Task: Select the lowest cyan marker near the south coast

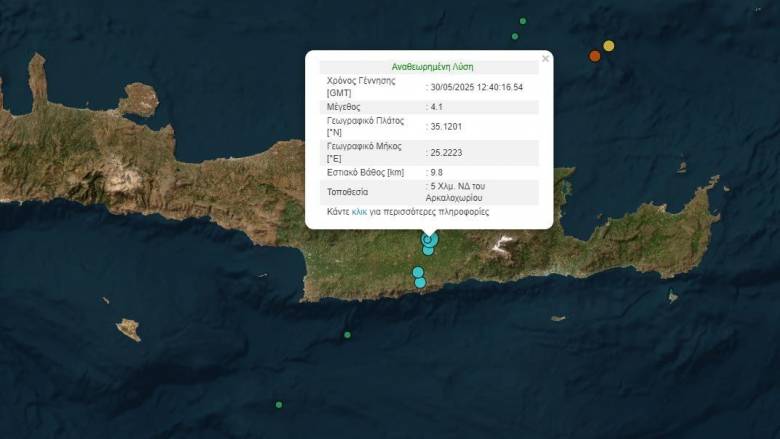Action: (420, 283)
